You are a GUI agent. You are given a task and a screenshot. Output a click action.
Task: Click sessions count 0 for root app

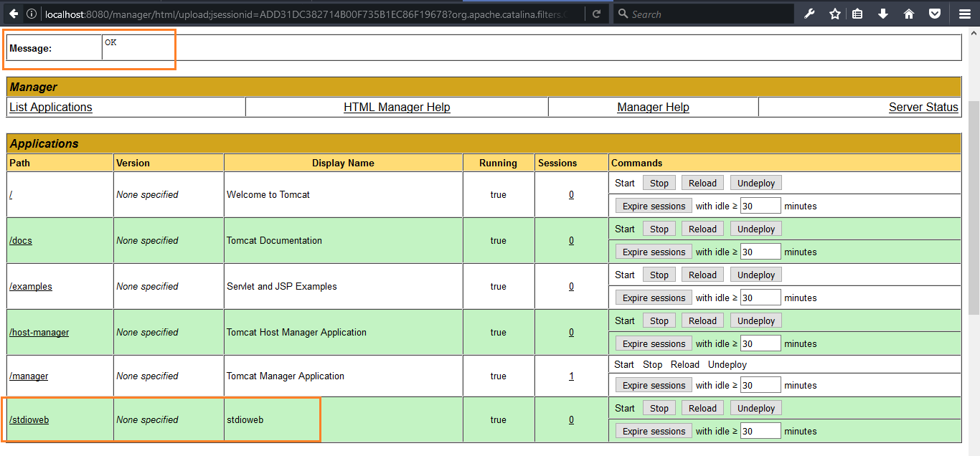(x=571, y=194)
